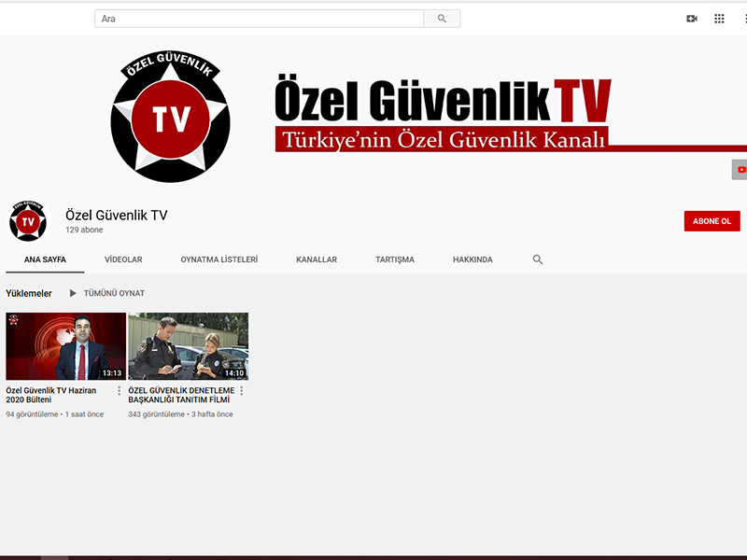Open the Denetleme Başkanlığı Tanıtım Filmi thumbnail
The width and height of the screenshot is (747, 560).
pyautogui.click(x=188, y=346)
